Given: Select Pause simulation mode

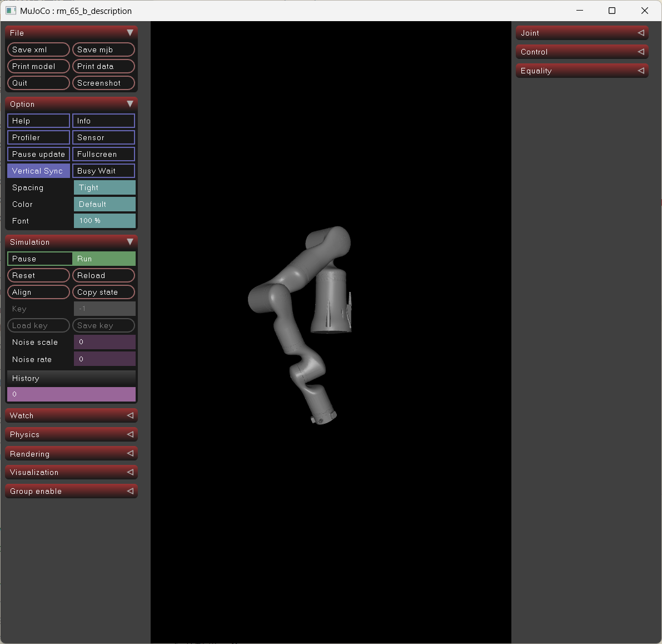Looking at the screenshot, I should pos(39,259).
